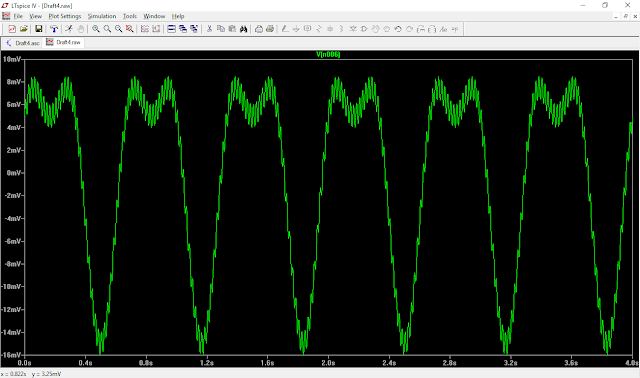This screenshot has width=640, height=378.
Task: Click the Tile Windows toolbar icon
Action: tap(171, 29)
